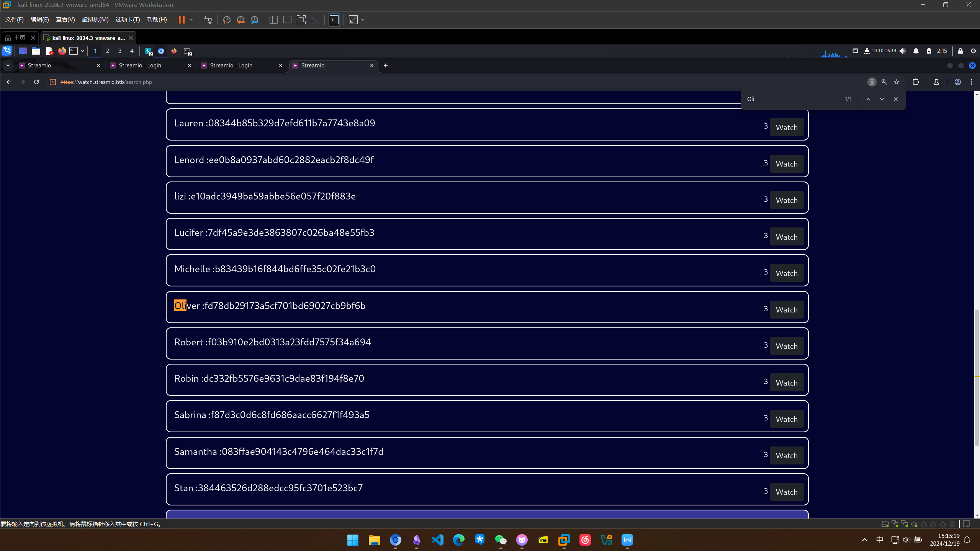
Task: Click Watch button in Lucifer row
Action: click(787, 237)
